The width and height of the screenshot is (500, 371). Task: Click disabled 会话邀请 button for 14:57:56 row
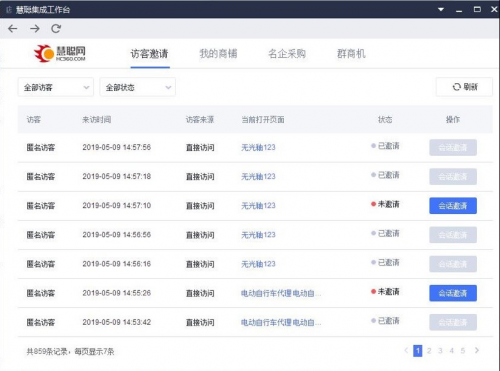[453, 147]
